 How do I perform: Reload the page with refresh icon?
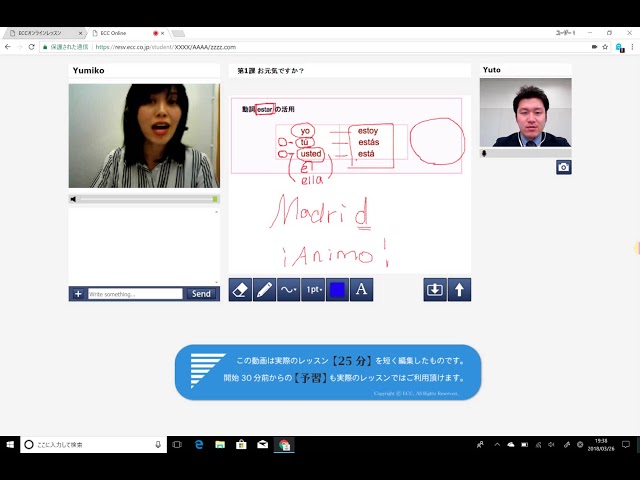coord(31,47)
